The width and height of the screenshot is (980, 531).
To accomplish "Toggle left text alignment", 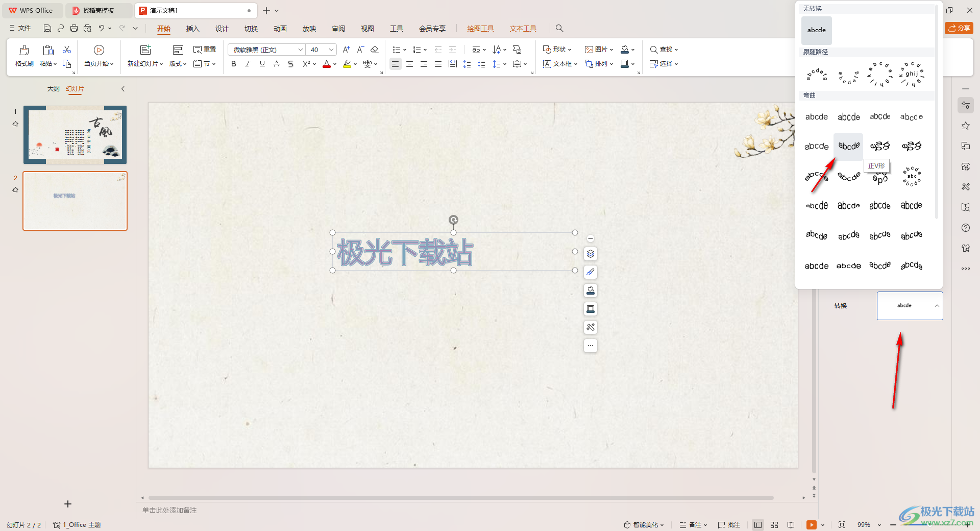I will pyautogui.click(x=395, y=64).
